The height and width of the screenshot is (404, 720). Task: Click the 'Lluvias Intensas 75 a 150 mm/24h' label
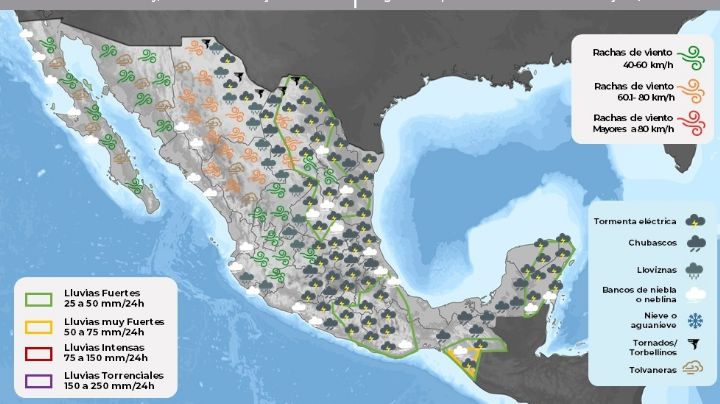pos(106,353)
